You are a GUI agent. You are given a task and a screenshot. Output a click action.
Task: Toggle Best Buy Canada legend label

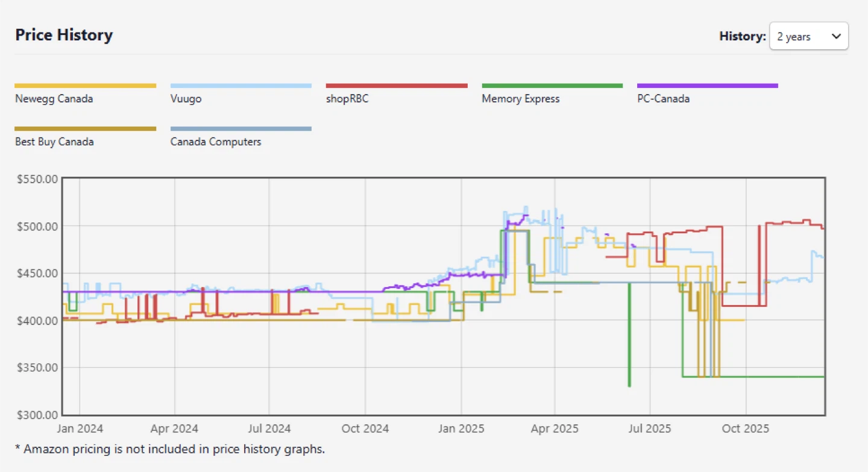54,142
